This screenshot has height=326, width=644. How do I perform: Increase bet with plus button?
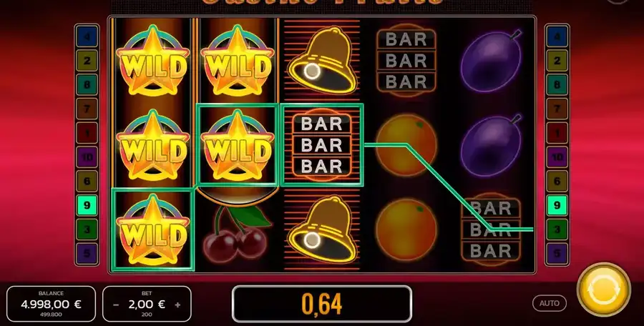[x=177, y=305]
